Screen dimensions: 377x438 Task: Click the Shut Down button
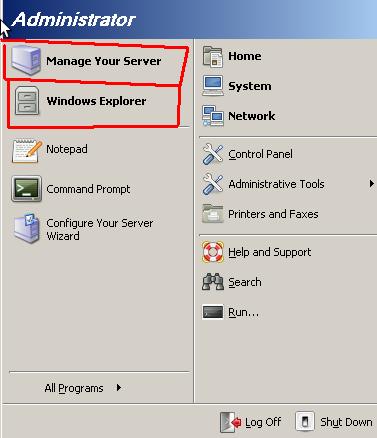(334, 422)
